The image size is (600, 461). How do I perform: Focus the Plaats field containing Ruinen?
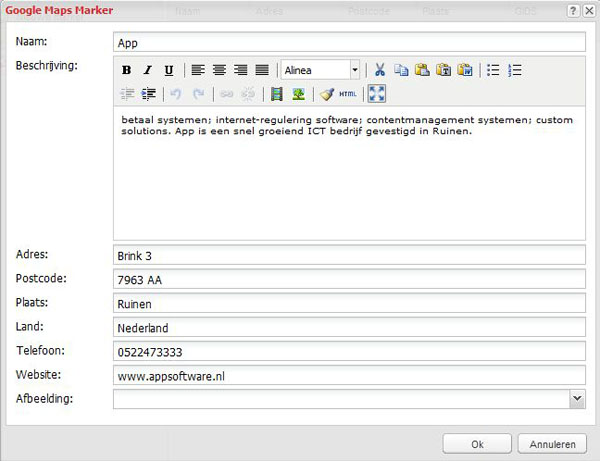[349, 303]
